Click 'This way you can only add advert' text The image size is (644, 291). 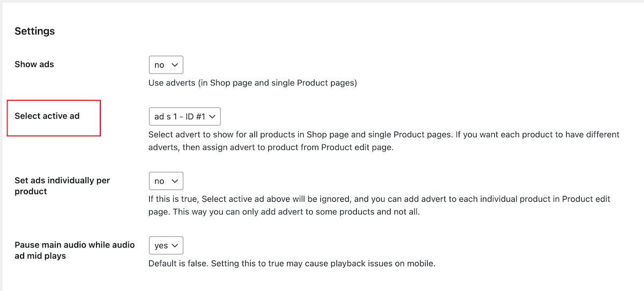[x=284, y=212]
